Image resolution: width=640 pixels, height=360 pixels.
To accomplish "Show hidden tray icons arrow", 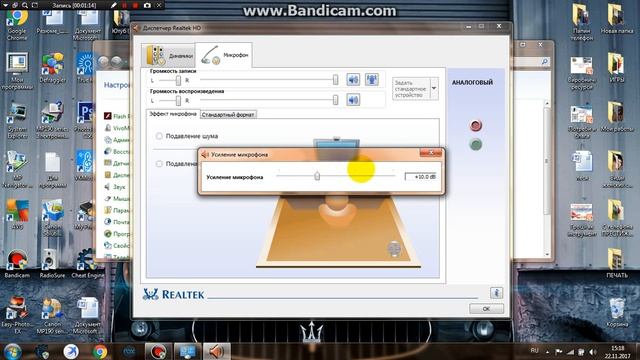I will pyautogui.click(x=547, y=352).
